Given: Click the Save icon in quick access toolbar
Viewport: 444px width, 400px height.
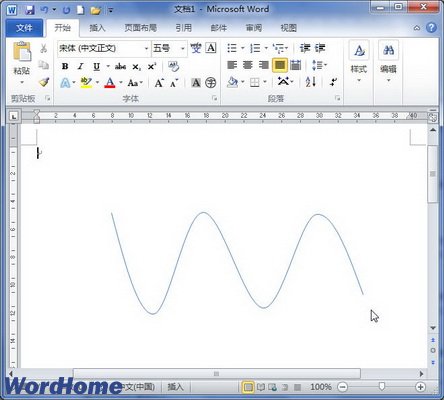Looking at the screenshot, I should pyautogui.click(x=30, y=10).
